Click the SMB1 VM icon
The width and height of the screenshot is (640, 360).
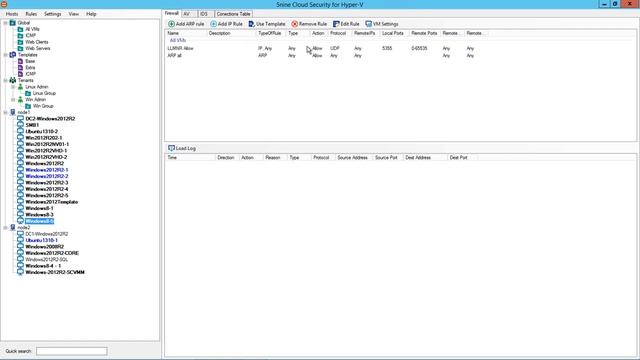(x=20, y=125)
